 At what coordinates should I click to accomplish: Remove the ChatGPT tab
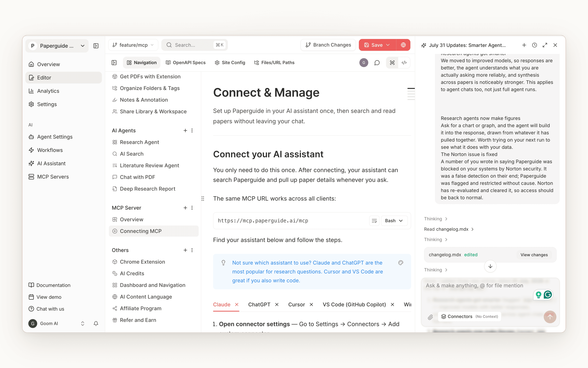(277, 305)
